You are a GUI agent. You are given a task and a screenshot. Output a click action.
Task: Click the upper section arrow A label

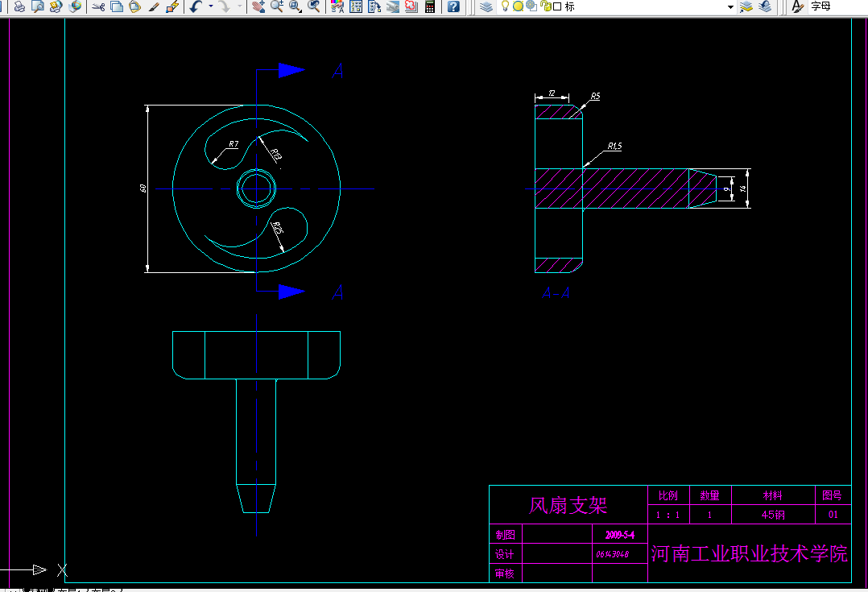(x=337, y=71)
